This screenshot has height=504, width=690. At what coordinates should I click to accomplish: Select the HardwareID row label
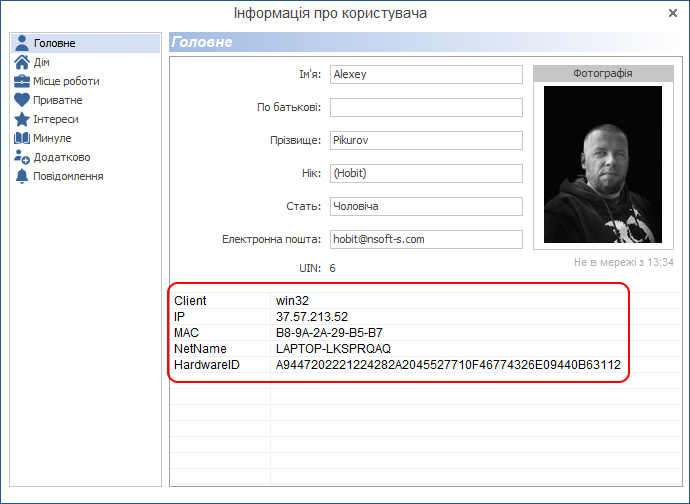click(x=207, y=365)
